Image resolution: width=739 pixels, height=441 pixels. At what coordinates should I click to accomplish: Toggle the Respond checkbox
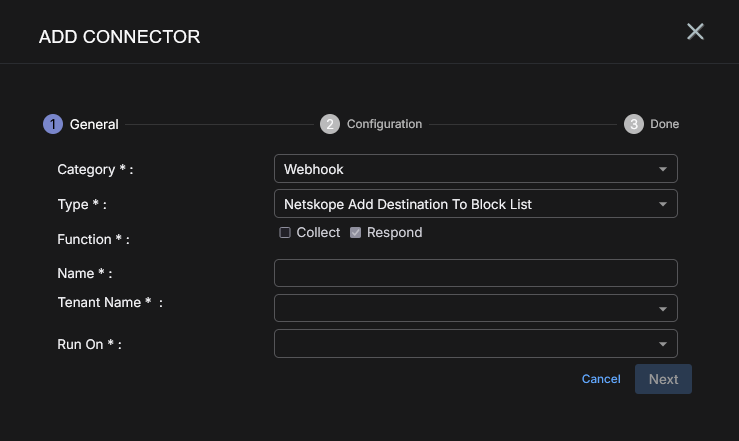pos(355,233)
